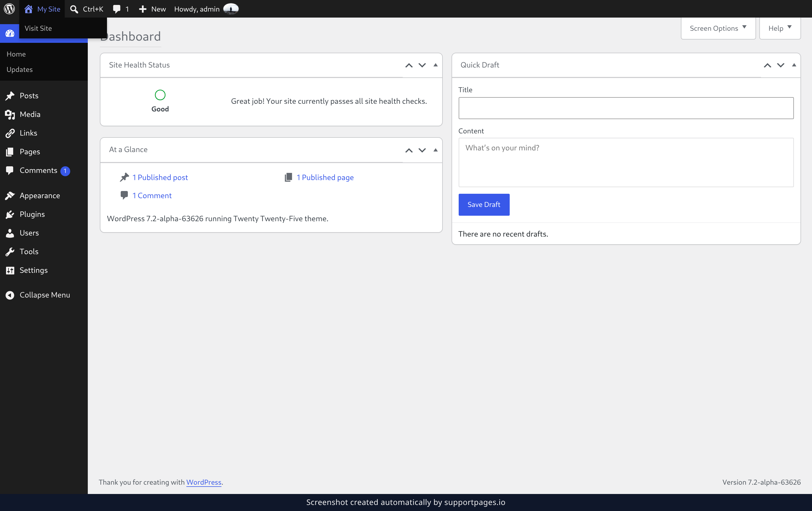The image size is (812, 511).
Task: Click the green Site Health circle
Action: [x=160, y=95]
